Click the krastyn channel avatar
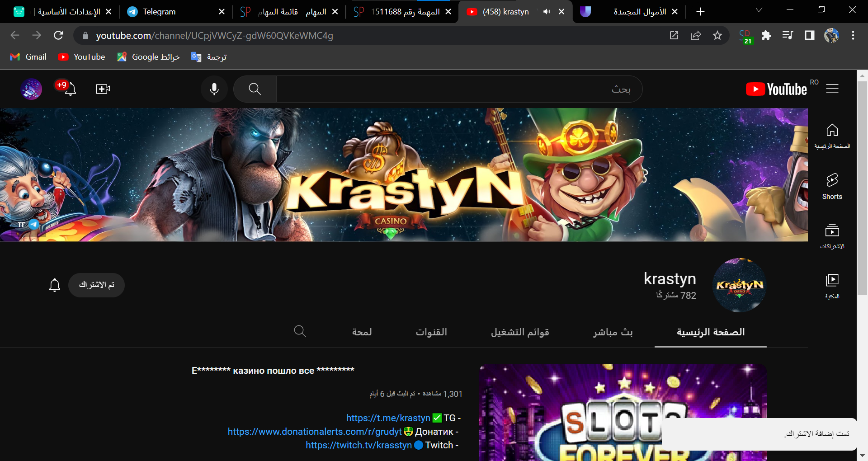 [x=739, y=285]
